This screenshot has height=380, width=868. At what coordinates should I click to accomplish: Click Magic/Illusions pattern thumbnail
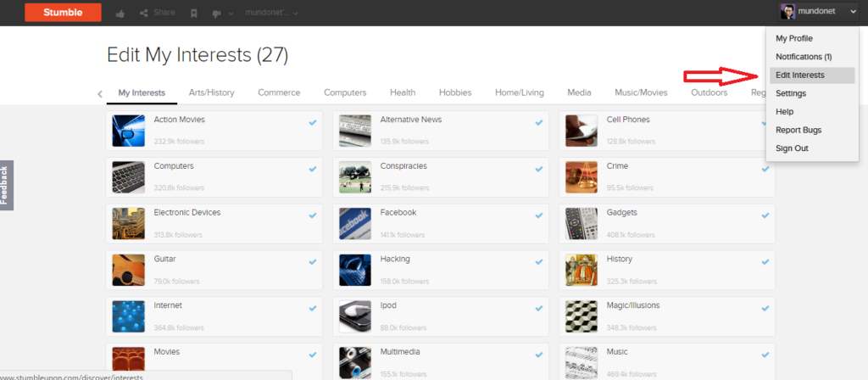581,317
